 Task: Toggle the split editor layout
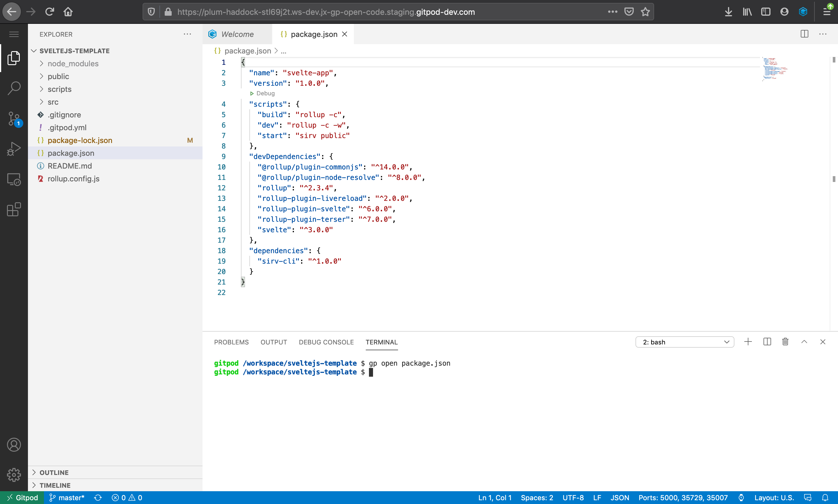804,34
